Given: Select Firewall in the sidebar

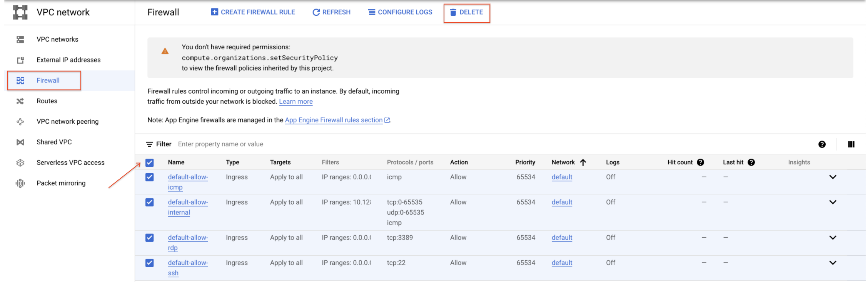Looking at the screenshot, I should [x=48, y=80].
